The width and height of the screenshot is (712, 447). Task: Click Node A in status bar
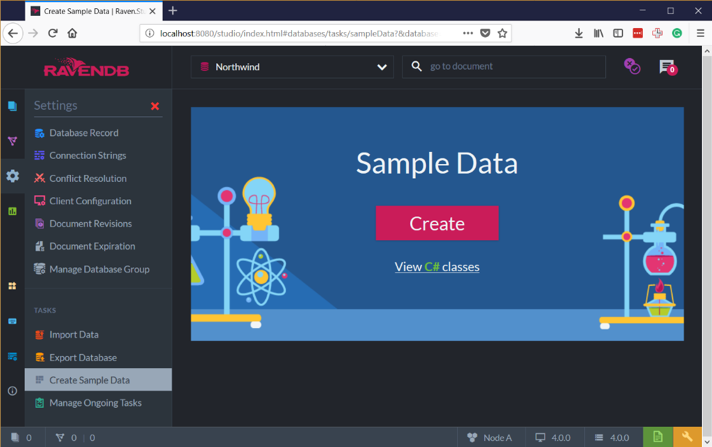click(x=490, y=437)
